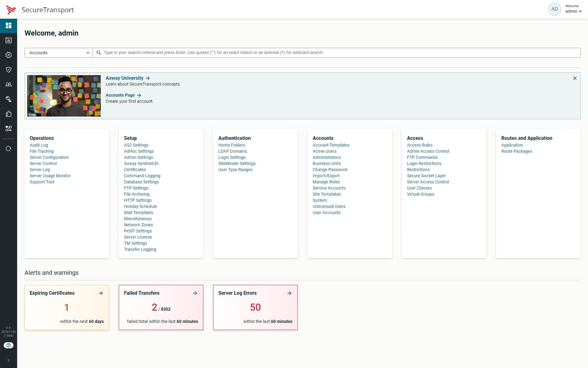The image size is (588, 368).
Task: Select the shield Authentication icon in sidebar
Action: (8, 70)
